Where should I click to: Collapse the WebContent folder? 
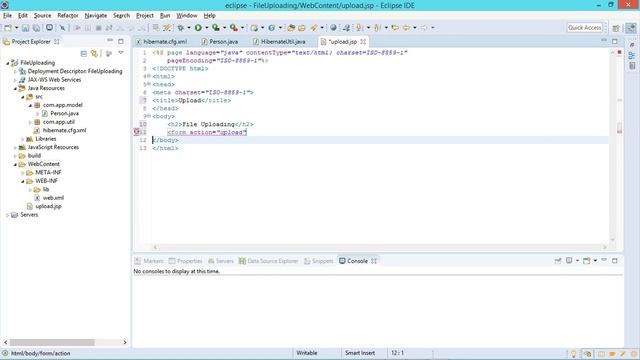tap(15, 164)
